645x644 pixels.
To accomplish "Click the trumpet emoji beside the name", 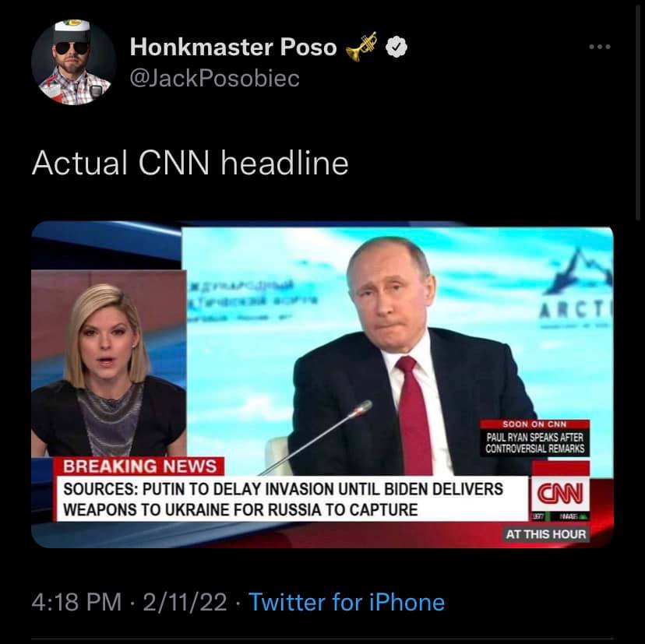I will pyautogui.click(x=362, y=48).
